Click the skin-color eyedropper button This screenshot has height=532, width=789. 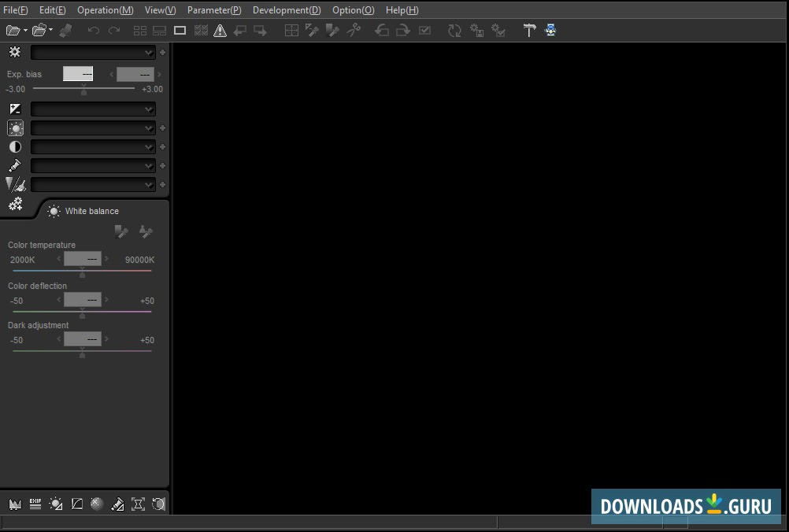(x=146, y=232)
